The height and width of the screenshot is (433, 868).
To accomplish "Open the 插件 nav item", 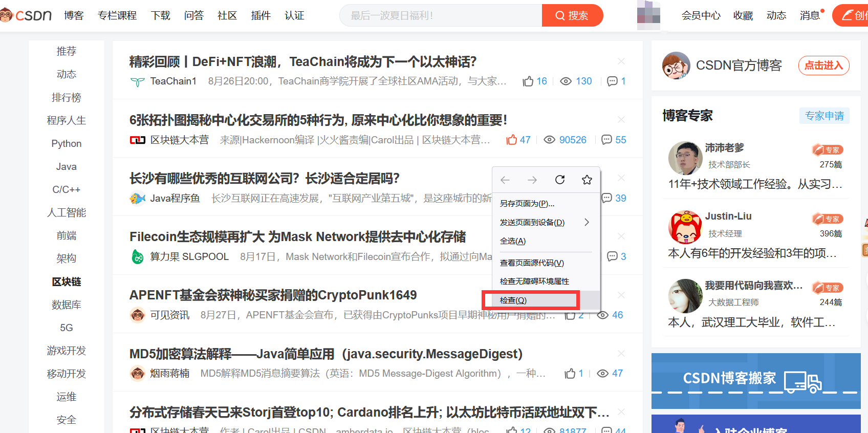I will point(261,15).
